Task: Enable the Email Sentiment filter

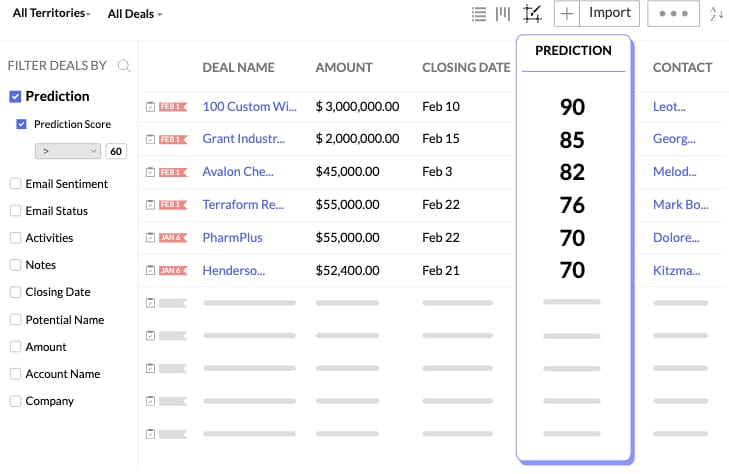Action: click(15, 184)
